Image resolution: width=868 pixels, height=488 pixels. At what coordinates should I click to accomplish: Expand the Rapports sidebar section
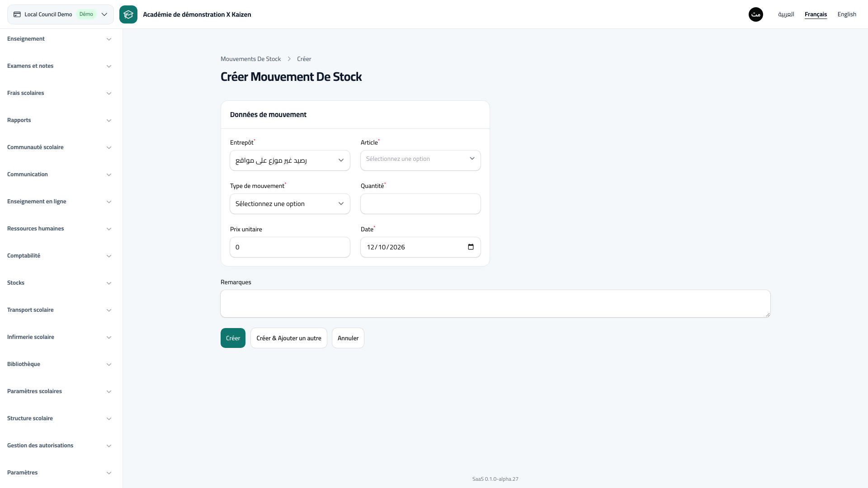[59, 120]
